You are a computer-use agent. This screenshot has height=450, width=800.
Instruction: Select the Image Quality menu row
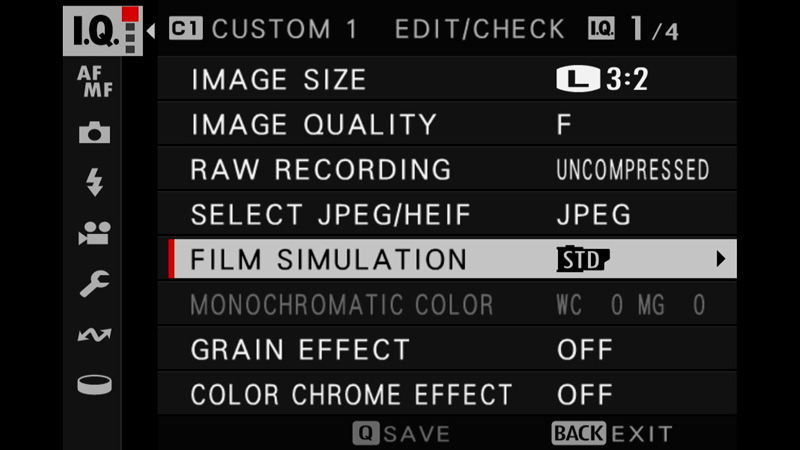[x=447, y=124]
